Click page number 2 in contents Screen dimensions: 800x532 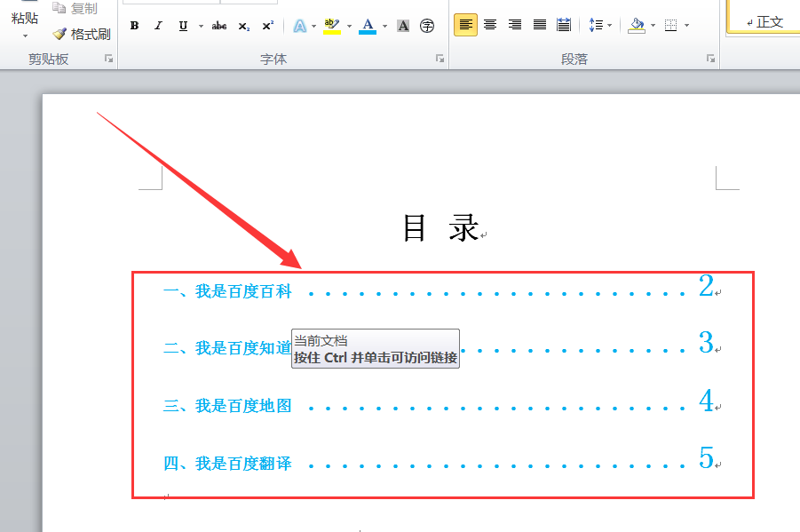pos(706,285)
